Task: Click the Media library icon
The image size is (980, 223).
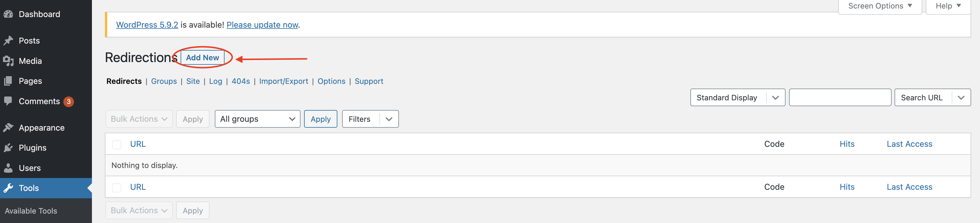Action: [x=8, y=61]
